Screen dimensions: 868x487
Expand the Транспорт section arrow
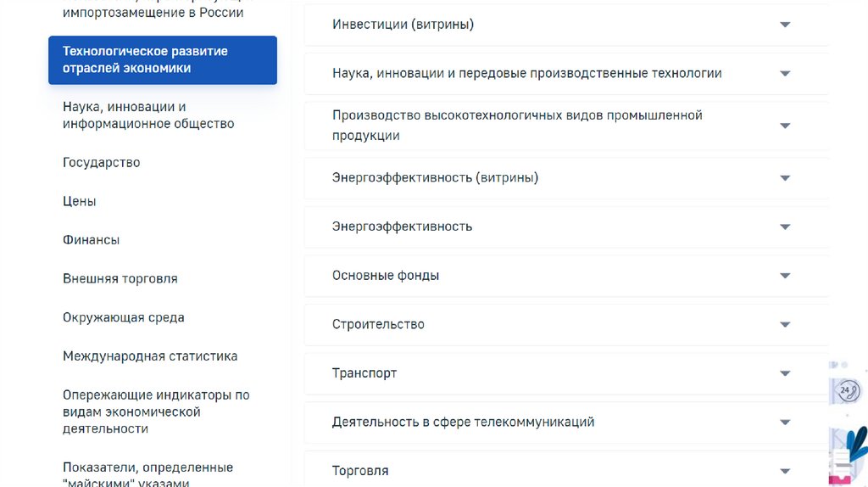tap(785, 373)
